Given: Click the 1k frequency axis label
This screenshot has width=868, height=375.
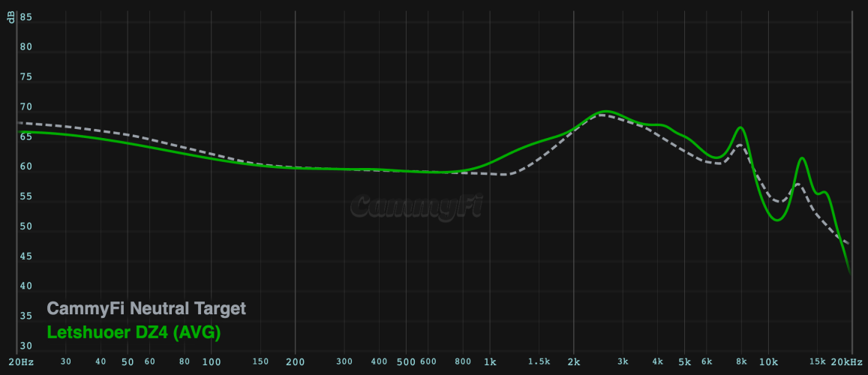Looking at the screenshot, I should coord(490,361).
